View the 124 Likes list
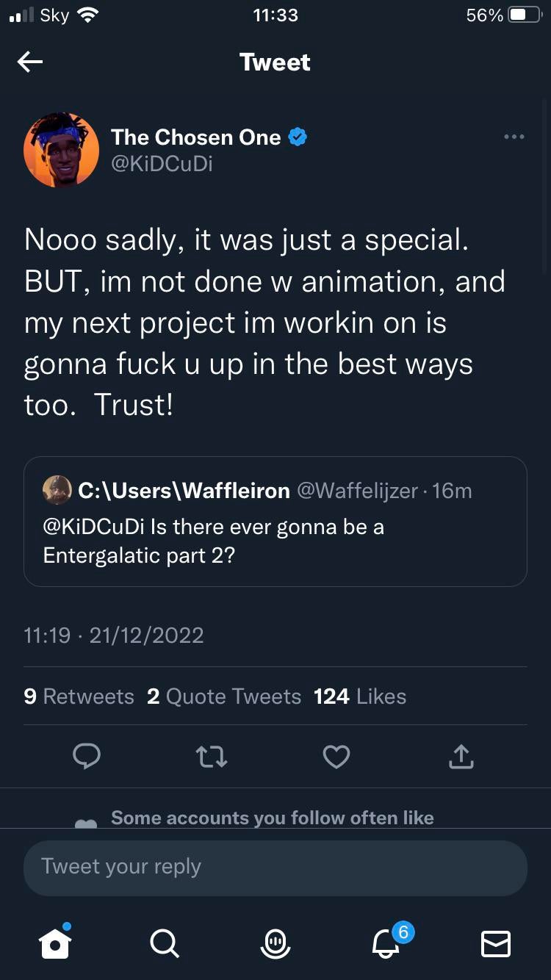This screenshot has height=980, width=551. (360, 696)
